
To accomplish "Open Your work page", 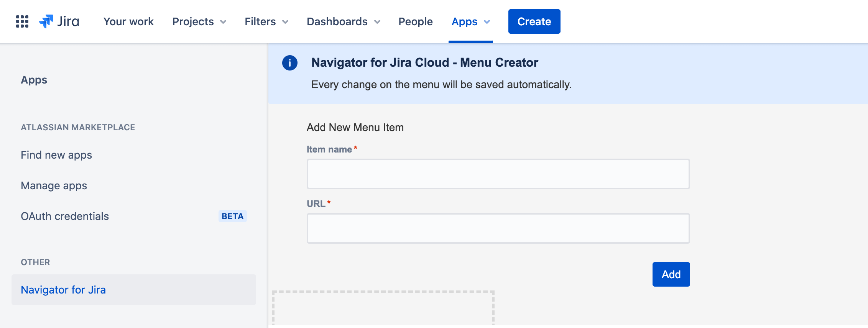I will pos(128,21).
